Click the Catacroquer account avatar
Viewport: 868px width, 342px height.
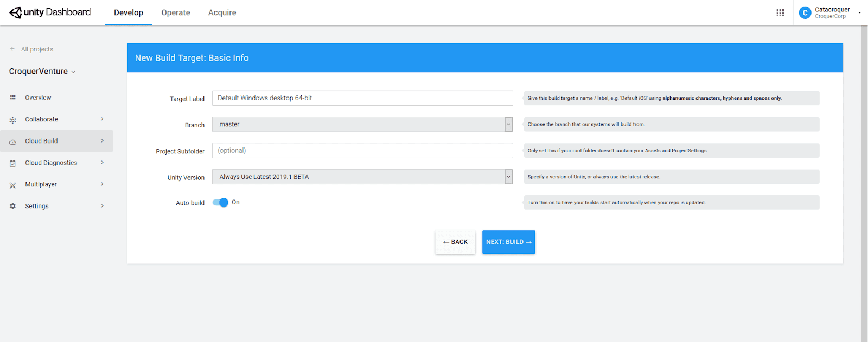805,12
